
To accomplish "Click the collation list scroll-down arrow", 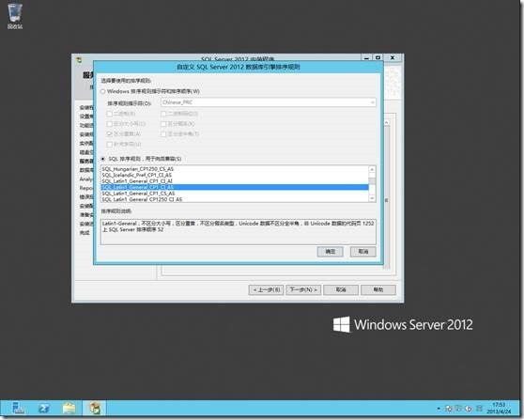I will pos(372,198).
